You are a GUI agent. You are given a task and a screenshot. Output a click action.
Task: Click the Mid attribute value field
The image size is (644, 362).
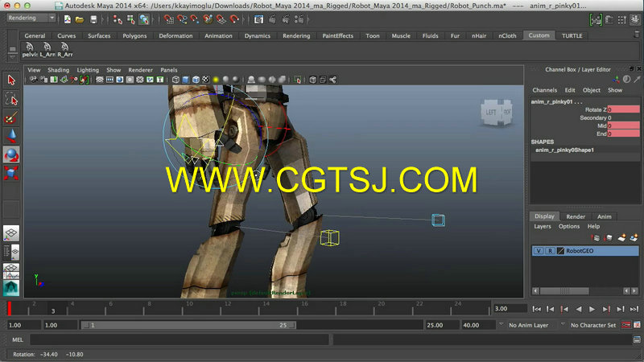point(623,125)
